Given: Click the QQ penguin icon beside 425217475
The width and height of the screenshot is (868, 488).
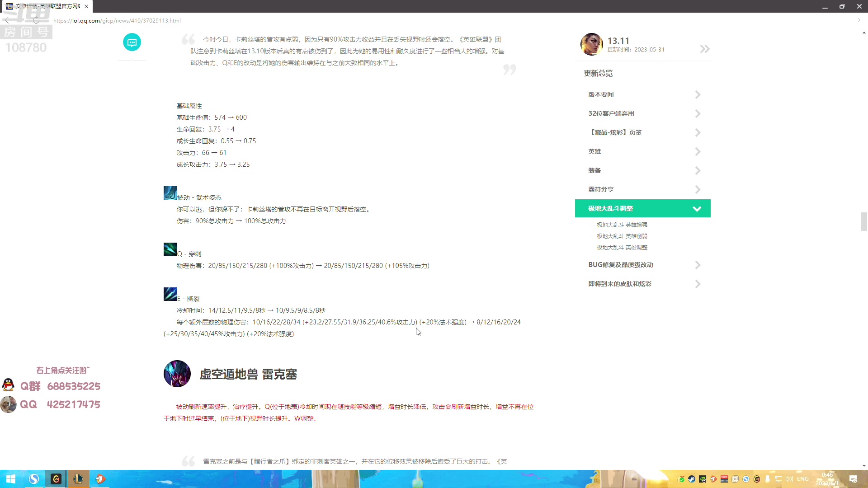Looking at the screenshot, I should tap(8, 404).
